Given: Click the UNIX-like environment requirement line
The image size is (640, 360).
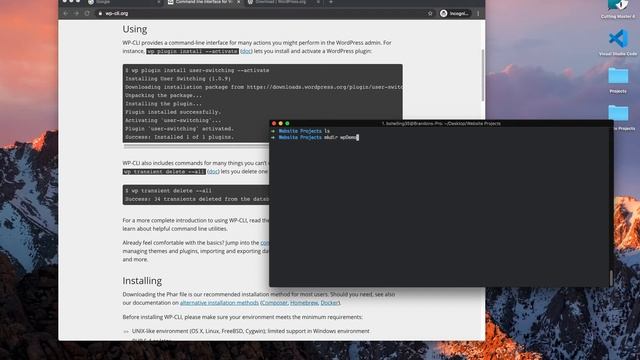Looking at the screenshot, I should (251, 331).
